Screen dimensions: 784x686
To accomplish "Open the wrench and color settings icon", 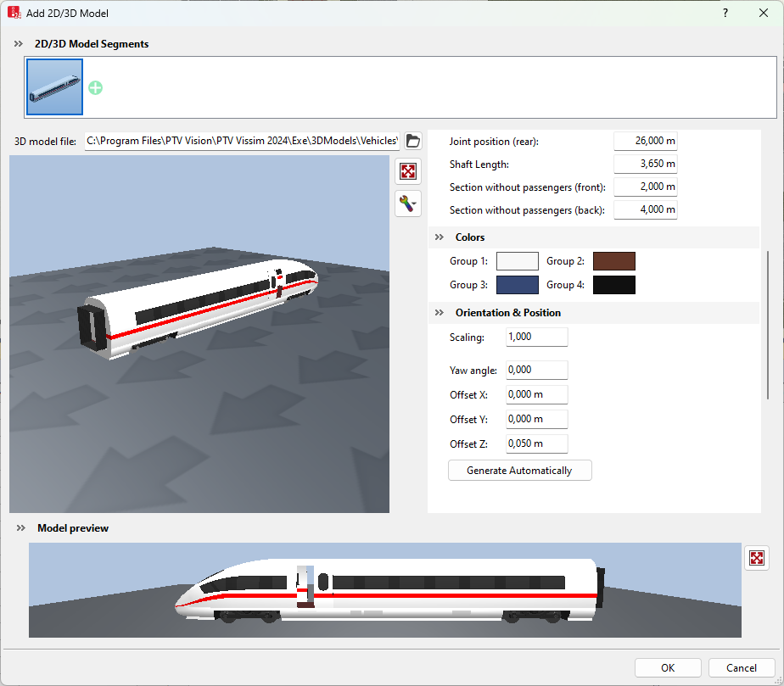I will 408,203.
